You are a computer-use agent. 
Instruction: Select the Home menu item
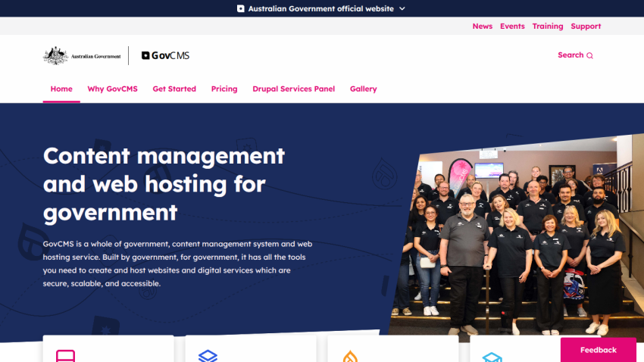pyautogui.click(x=61, y=89)
